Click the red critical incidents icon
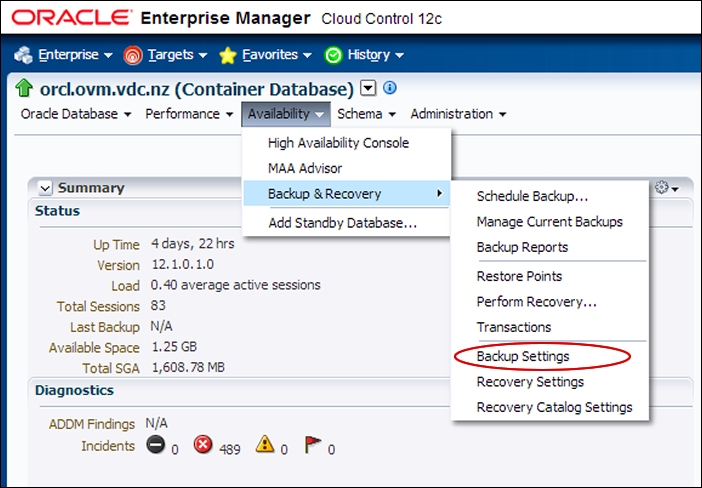This screenshot has height=488, width=702. (x=203, y=445)
